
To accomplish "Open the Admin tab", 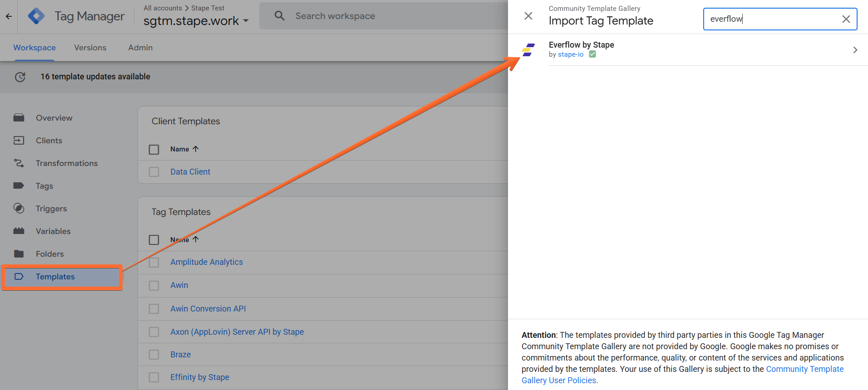I will coord(140,48).
